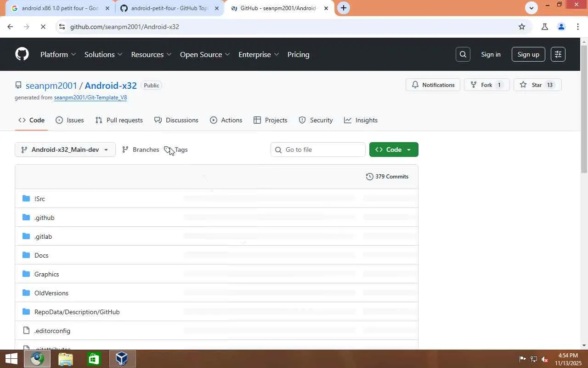Image resolution: width=588 pixels, height=368 pixels.
Task: Close the Google search tab
Action: pyautogui.click(x=107, y=8)
